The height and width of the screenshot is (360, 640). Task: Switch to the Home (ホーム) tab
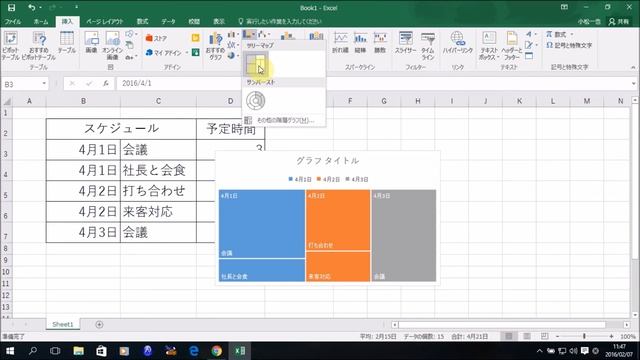[x=41, y=21]
